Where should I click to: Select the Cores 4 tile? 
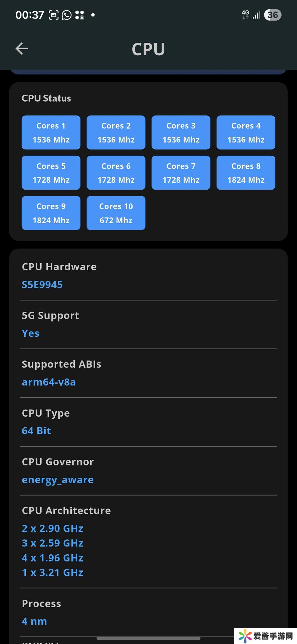pyautogui.click(x=246, y=132)
